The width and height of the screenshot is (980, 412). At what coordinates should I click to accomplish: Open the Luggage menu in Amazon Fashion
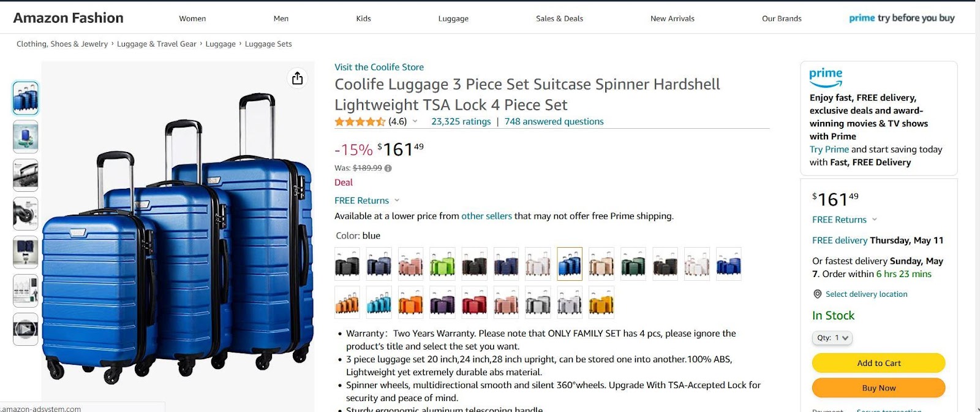point(453,18)
